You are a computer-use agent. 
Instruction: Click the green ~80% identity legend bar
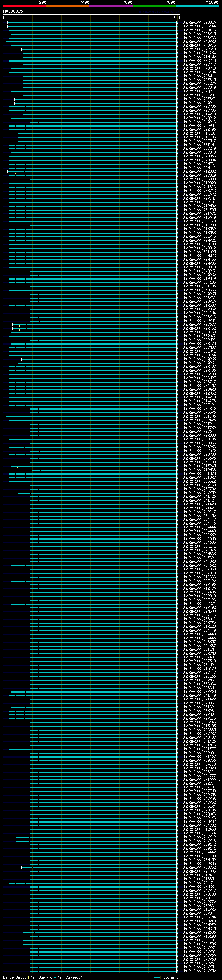[x=154, y=6]
